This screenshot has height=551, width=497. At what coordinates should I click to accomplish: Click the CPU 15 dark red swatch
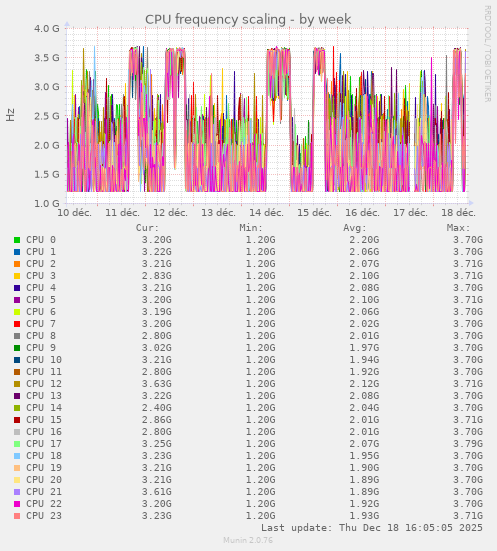click(17, 420)
